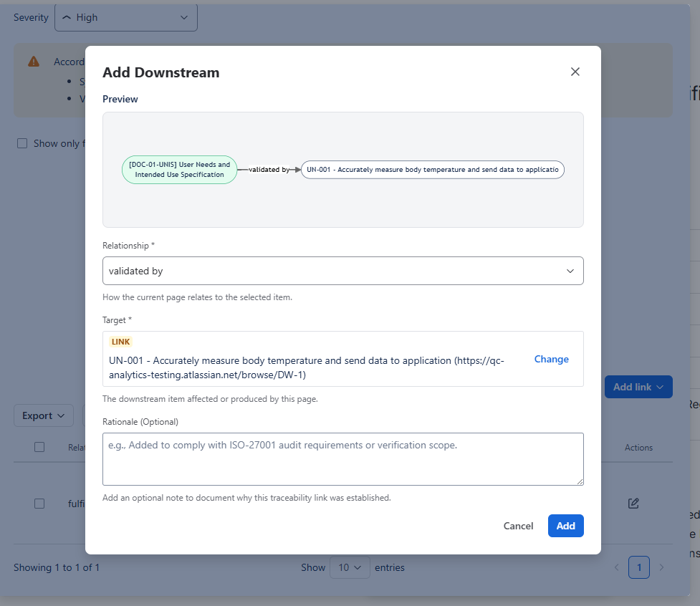
Task: Toggle the checkbox for the fulfi row
Action: [x=39, y=504]
